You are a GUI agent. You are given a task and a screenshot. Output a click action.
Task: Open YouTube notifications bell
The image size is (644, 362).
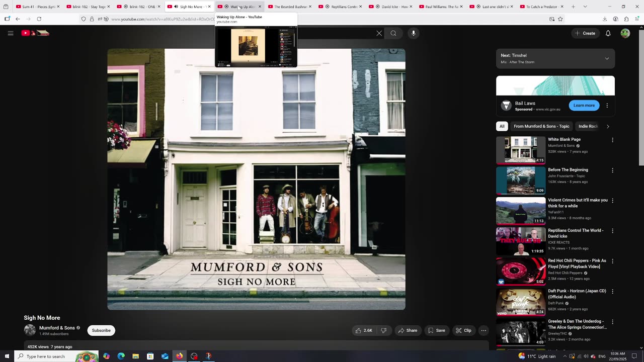pos(608,33)
